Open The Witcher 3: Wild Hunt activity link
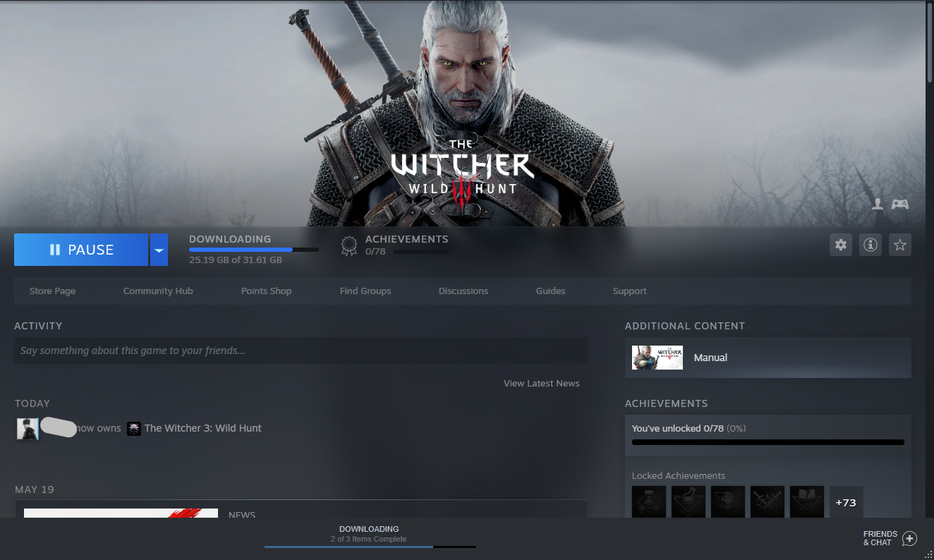This screenshot has width=934, height=560. pos(203,428)
